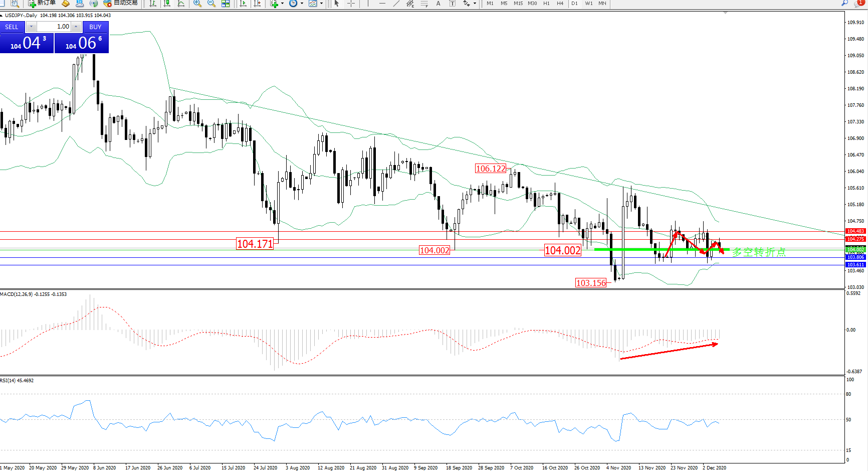Toggle candlestick chart mode
The height and width of the screenshot is (471, 868).
(167, 4)
